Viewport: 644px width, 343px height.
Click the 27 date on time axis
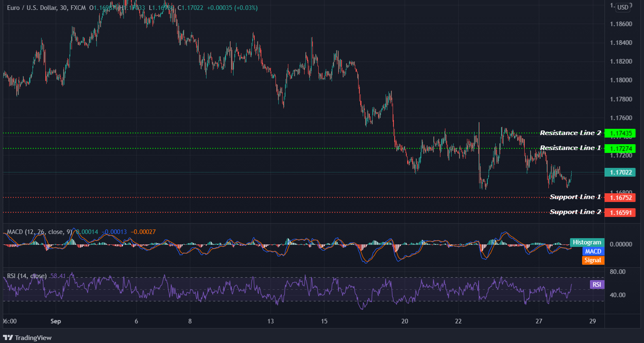pos(539,321)
